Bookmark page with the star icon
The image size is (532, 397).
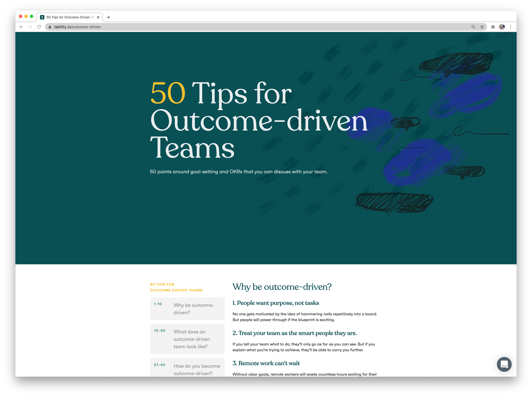pos(482,27)
